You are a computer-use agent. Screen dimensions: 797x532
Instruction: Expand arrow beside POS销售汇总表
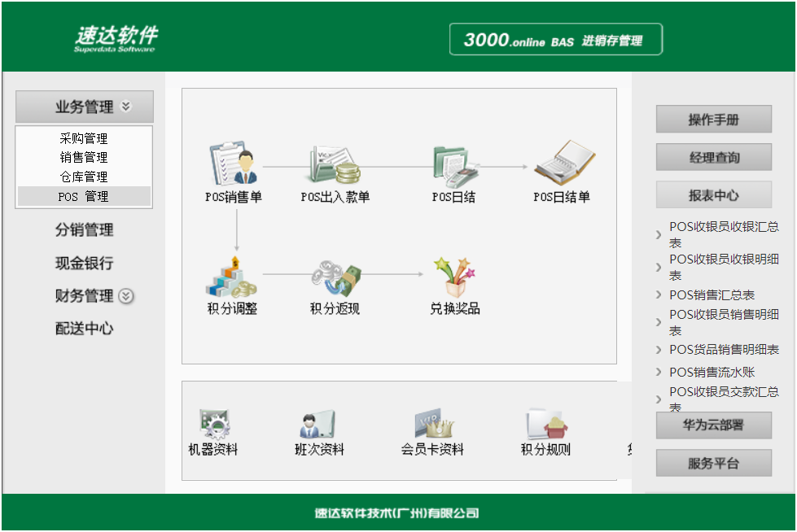point(659,294)
